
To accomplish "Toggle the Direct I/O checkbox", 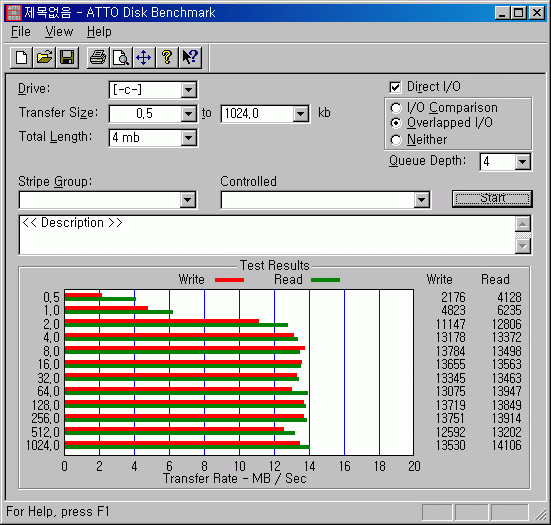I will pyautogui.click(x=395, y=87).
